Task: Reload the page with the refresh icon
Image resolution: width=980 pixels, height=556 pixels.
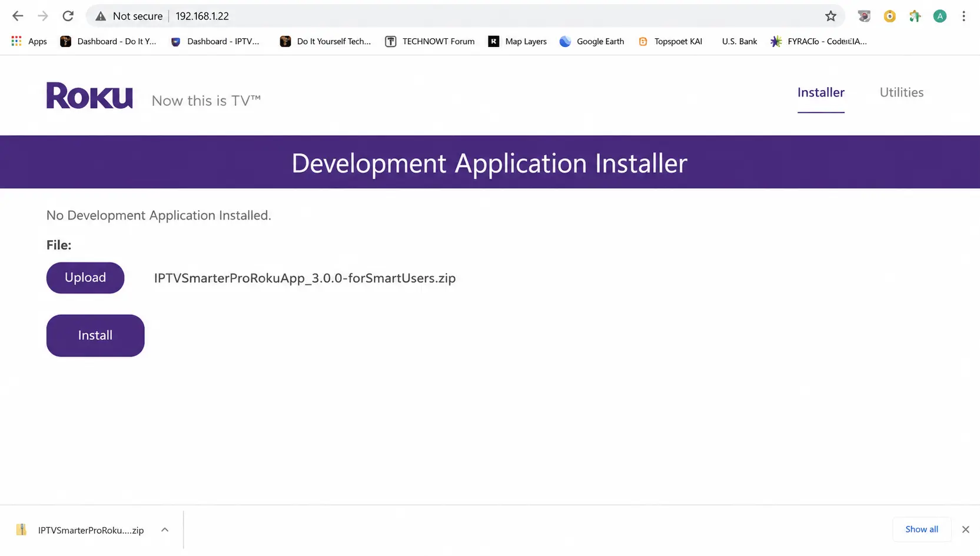Action: (68, 16)
